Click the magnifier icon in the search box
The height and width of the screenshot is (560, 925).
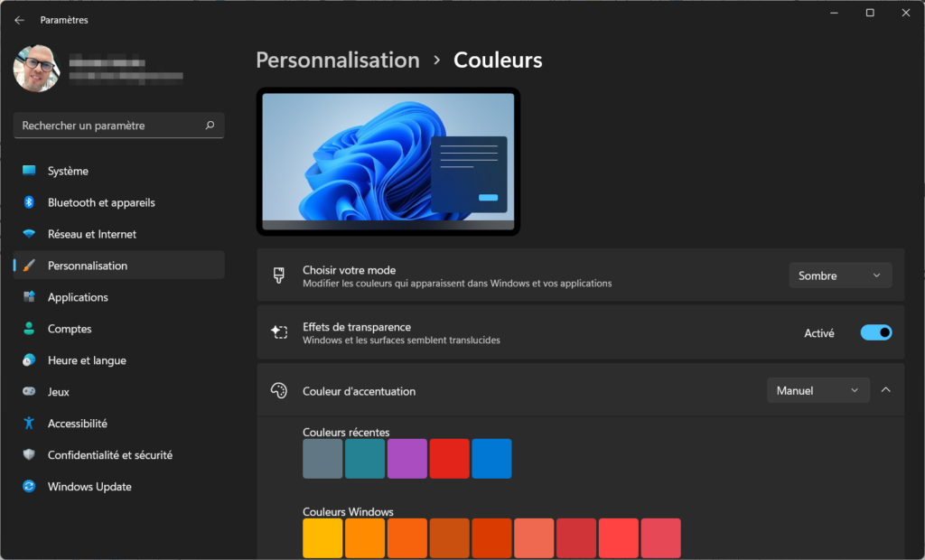pyautogui.click(x=210, y=126)
